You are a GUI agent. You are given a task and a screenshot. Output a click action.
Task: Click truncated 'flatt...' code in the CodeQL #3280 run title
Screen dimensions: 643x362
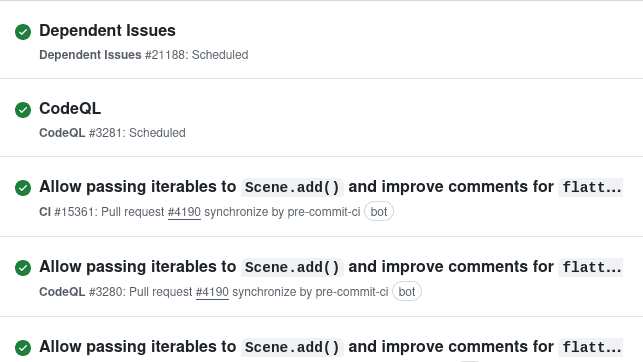coord(591,267)
